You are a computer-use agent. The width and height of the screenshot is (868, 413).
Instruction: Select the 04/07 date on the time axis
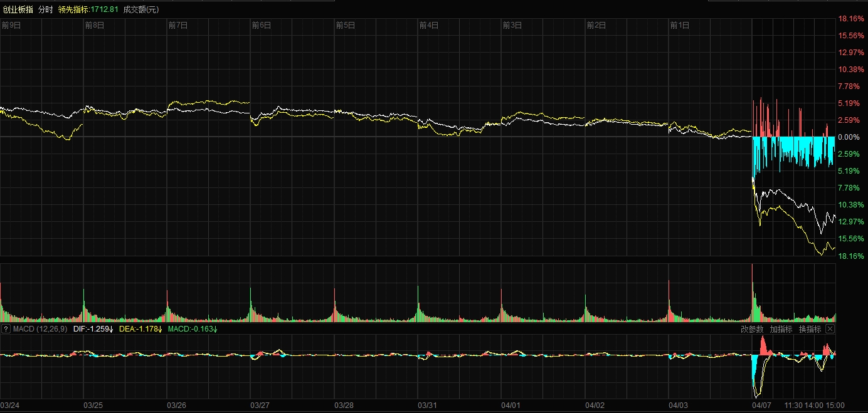pos(762,405)
